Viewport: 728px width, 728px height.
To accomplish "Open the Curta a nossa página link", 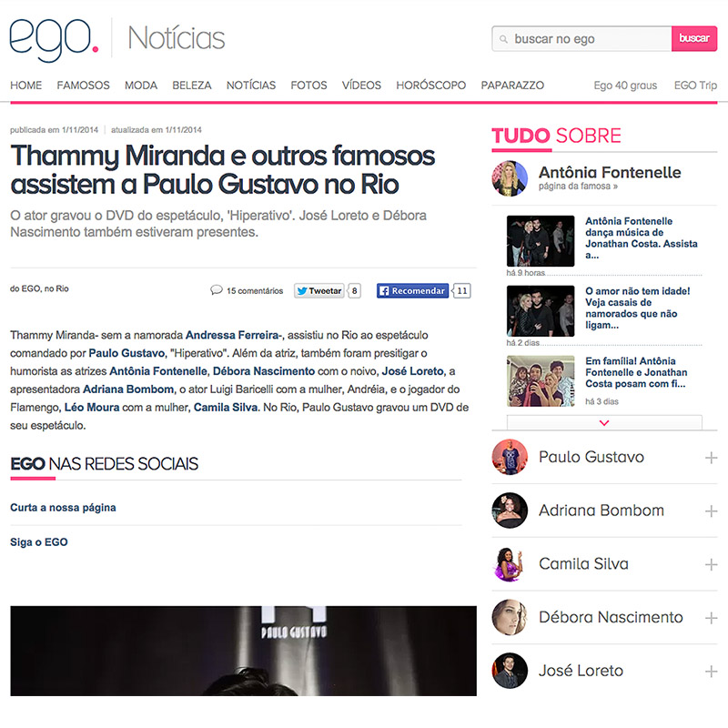I will [63, 508].
